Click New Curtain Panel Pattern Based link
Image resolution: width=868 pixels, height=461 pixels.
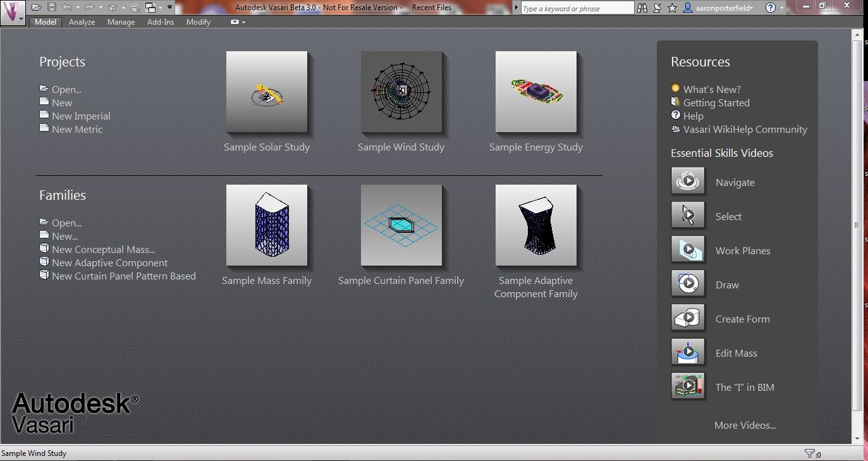point(124,276)
